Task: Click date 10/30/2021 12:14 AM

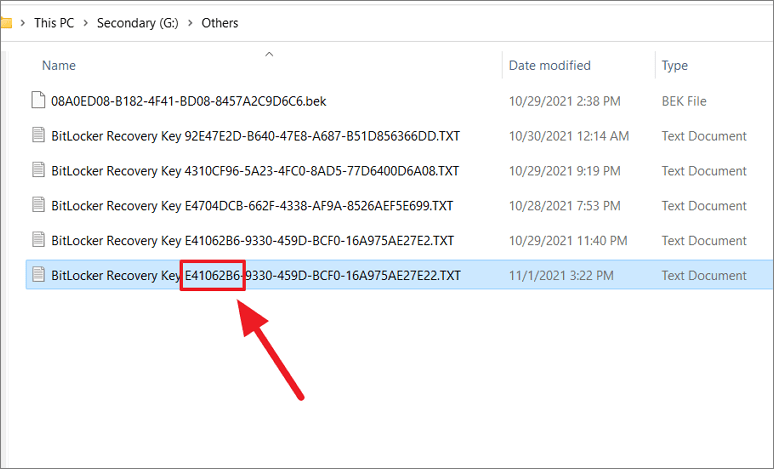Action: [569, 136]
